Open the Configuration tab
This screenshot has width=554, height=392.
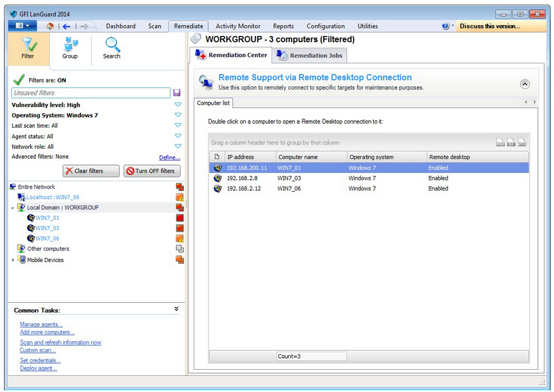(326, 26)
